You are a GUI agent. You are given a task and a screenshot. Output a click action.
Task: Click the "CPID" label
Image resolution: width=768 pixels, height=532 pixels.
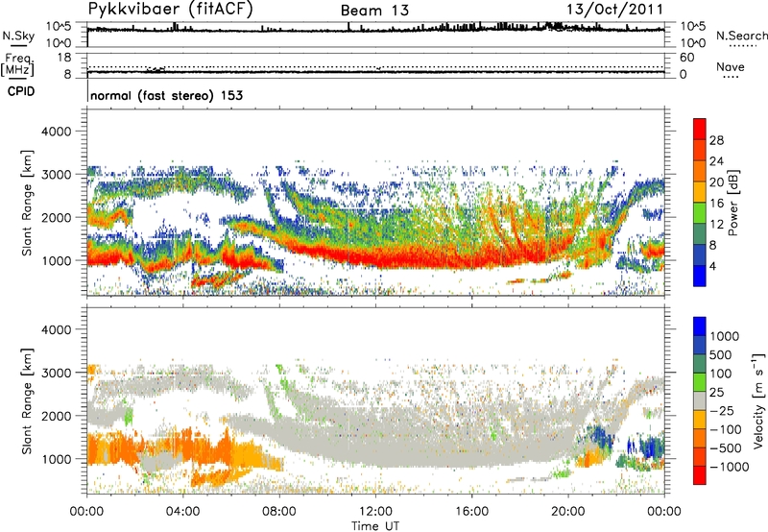pyautogui.click(x=21, y=91)
